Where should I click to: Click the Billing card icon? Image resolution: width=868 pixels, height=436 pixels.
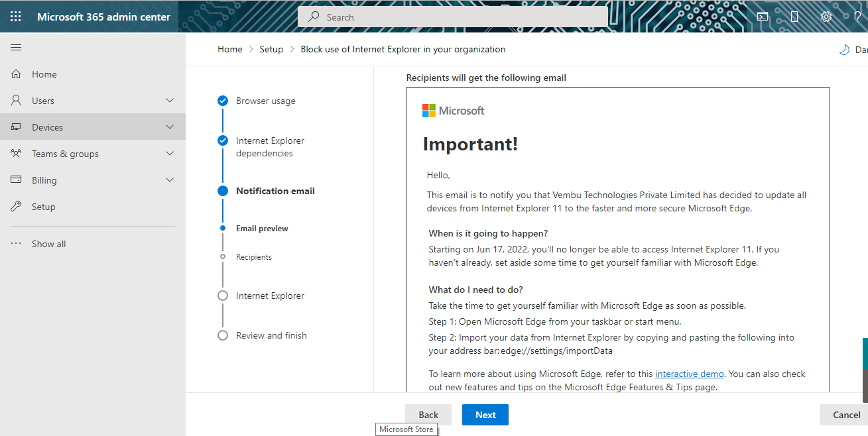[17, 180]
